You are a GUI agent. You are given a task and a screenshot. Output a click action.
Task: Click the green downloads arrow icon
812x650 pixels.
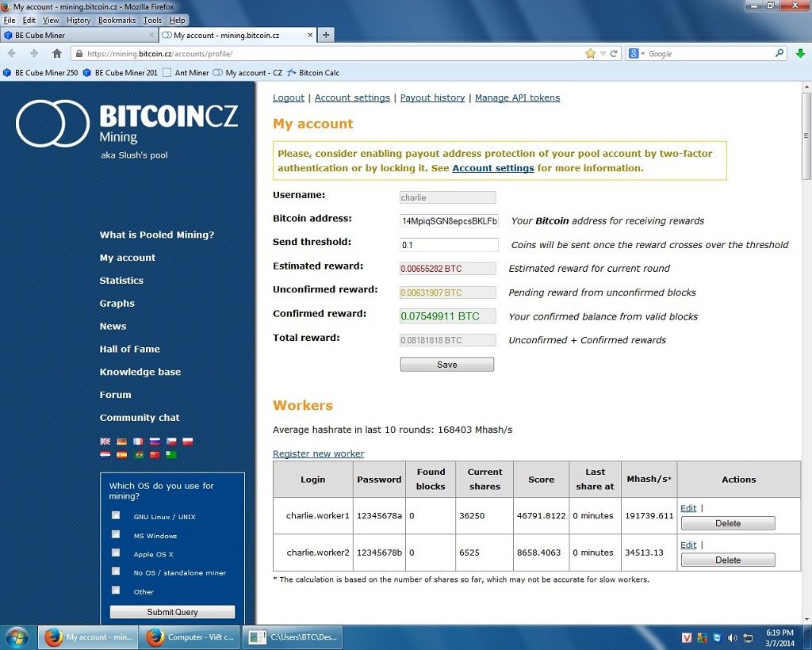(x=800, y=54)
